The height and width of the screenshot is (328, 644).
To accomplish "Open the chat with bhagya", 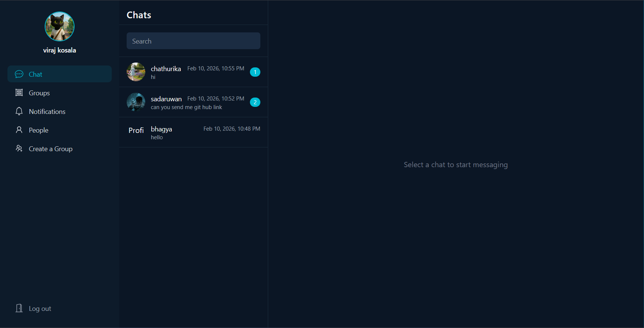I will [193, 132].
